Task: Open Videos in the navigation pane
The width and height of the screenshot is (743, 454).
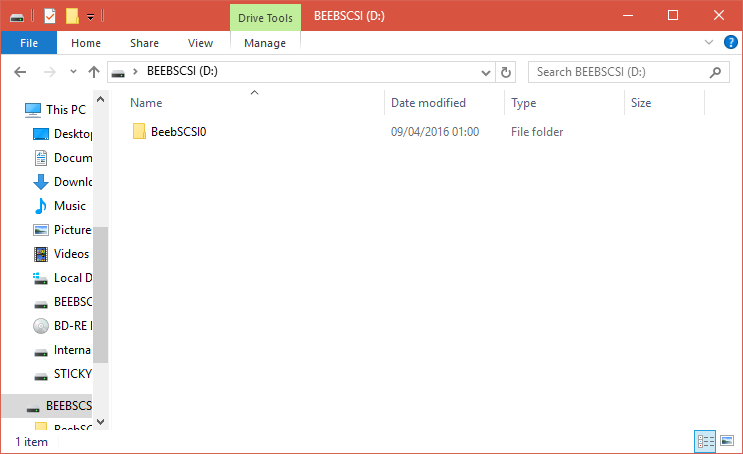Action: coord(61,254)
